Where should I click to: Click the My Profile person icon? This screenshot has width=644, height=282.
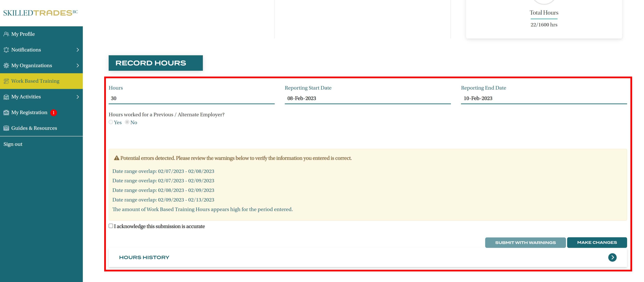[x=6, y=34]
